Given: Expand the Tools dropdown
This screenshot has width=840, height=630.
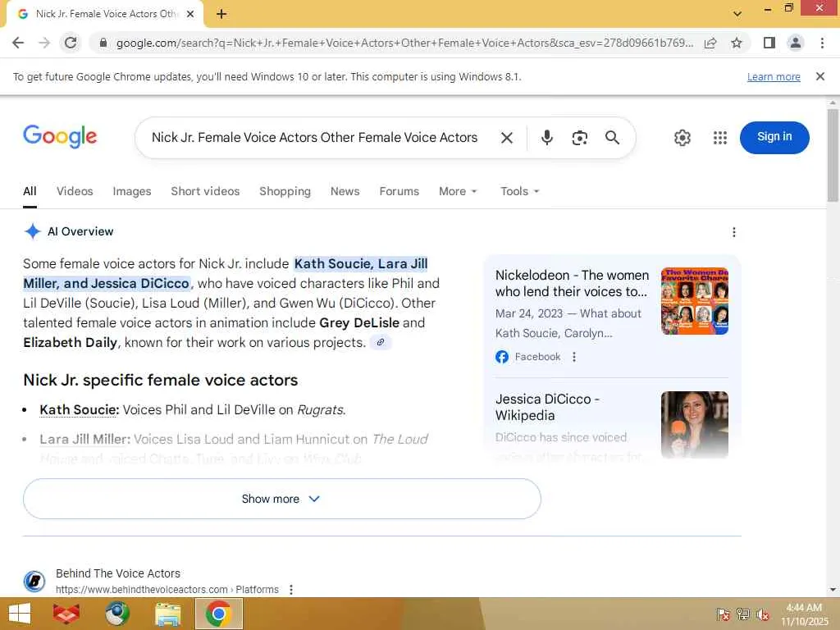Looking at the screenshot, I should coord(519,191).
